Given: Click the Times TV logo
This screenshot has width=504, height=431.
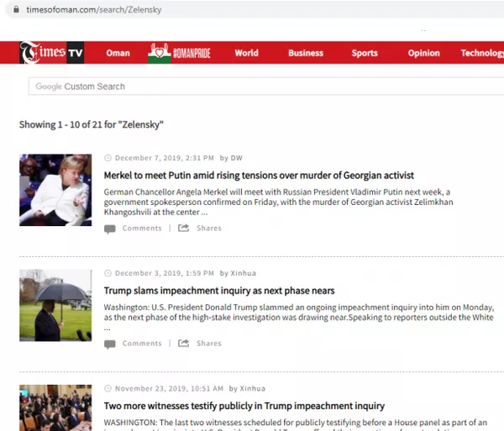Looking at the screenshot, I should pos(52,53).
